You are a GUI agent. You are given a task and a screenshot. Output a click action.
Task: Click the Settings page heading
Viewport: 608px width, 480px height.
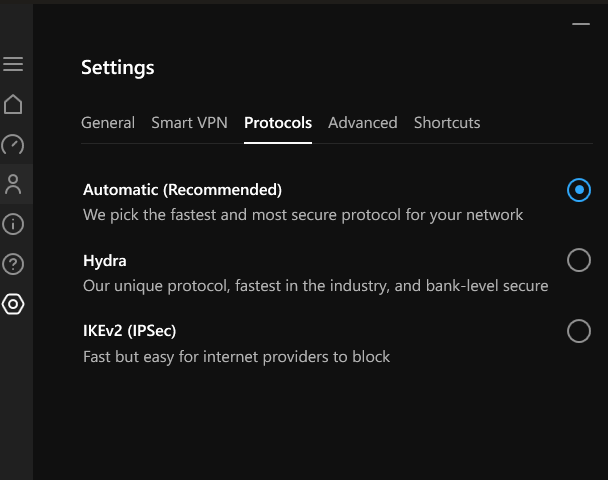click(x=118, y=68)
